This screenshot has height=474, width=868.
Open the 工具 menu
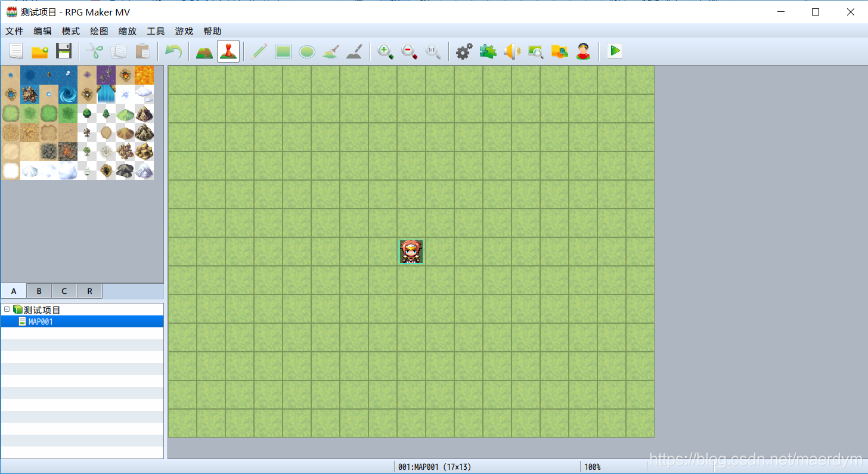(x=156, y=31)
